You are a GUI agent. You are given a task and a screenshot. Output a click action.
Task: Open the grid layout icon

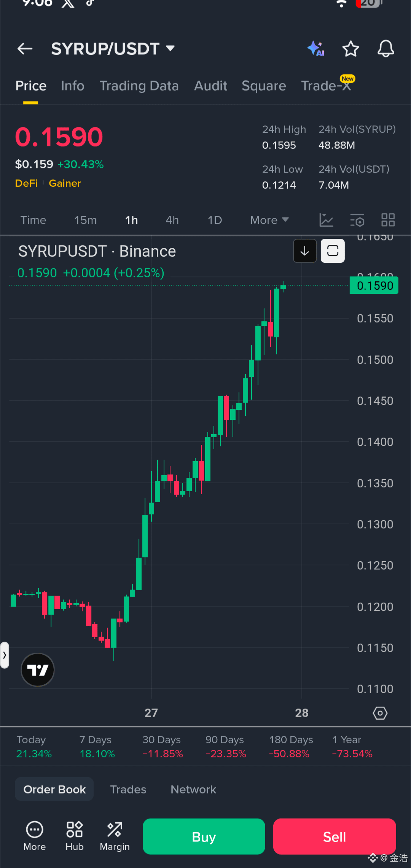[x=388, y=220]
